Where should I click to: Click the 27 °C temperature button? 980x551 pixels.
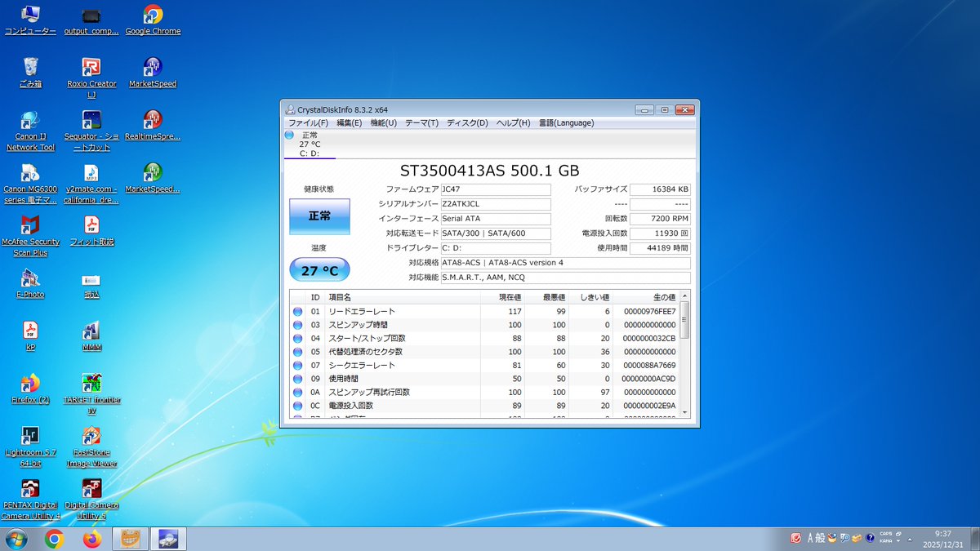tap(319, 270)
